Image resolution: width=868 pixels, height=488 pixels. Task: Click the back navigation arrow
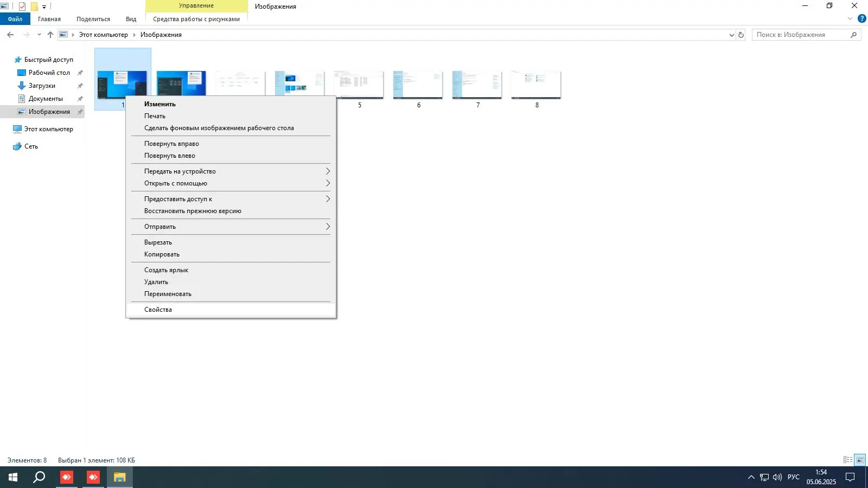click(x=10, y=34)
